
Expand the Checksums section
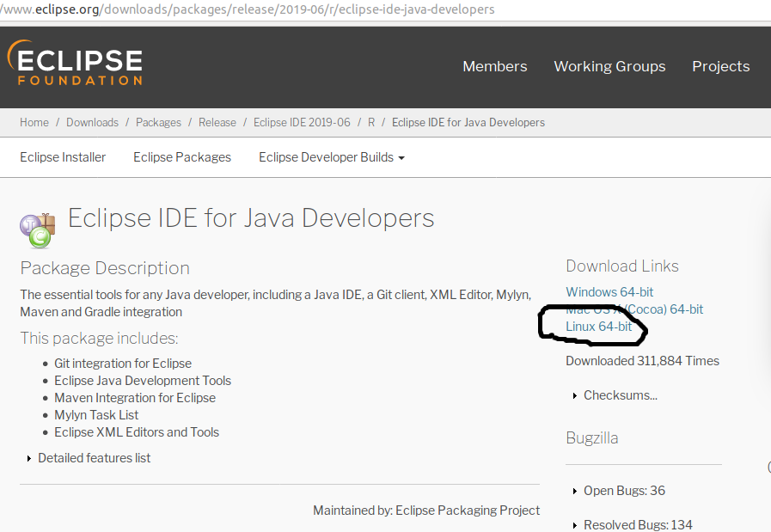pos(615,395)
